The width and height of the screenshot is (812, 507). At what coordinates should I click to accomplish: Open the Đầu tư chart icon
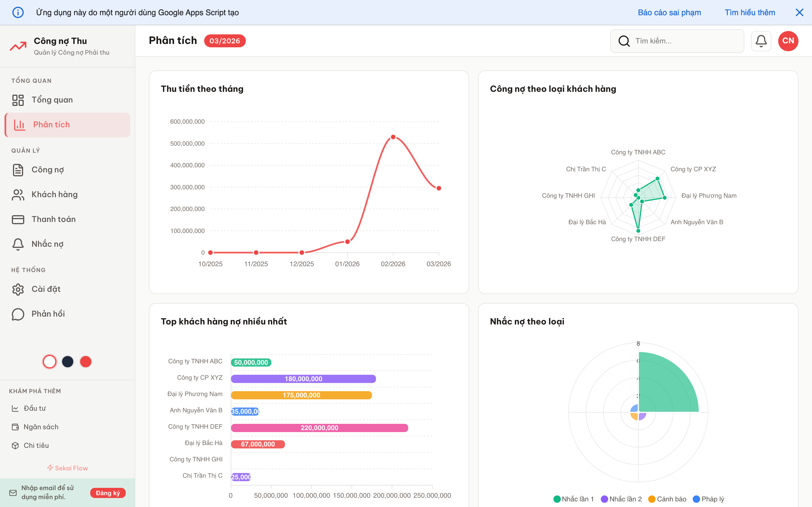tap(16, 408)
